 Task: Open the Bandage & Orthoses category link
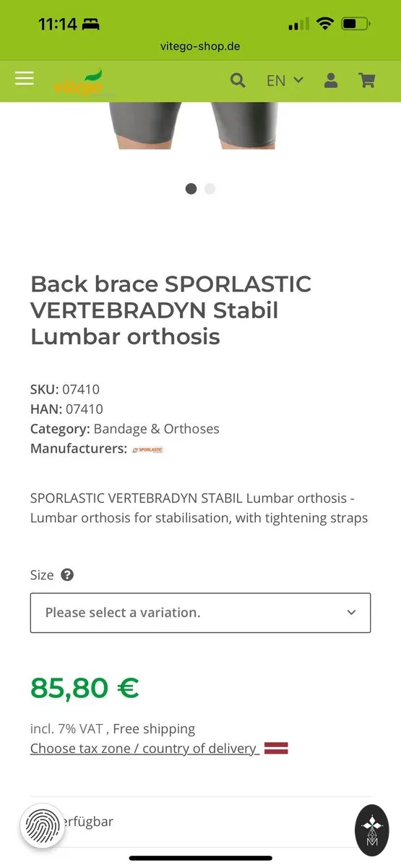tap(156, 429)
